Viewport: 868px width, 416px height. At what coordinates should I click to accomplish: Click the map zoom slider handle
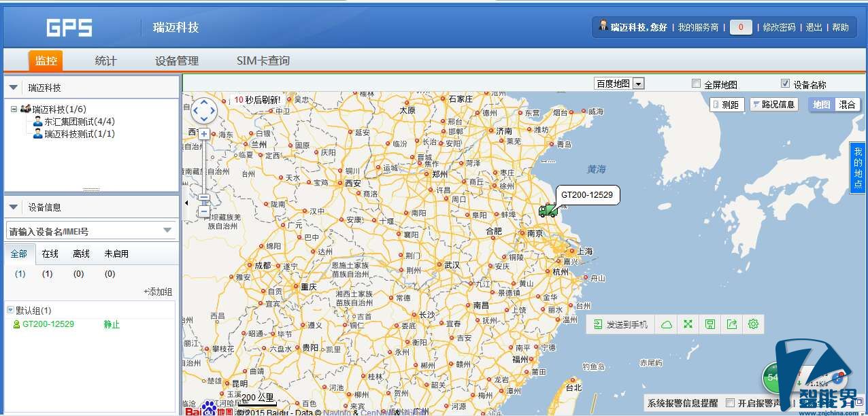click(x=204, y=198)
